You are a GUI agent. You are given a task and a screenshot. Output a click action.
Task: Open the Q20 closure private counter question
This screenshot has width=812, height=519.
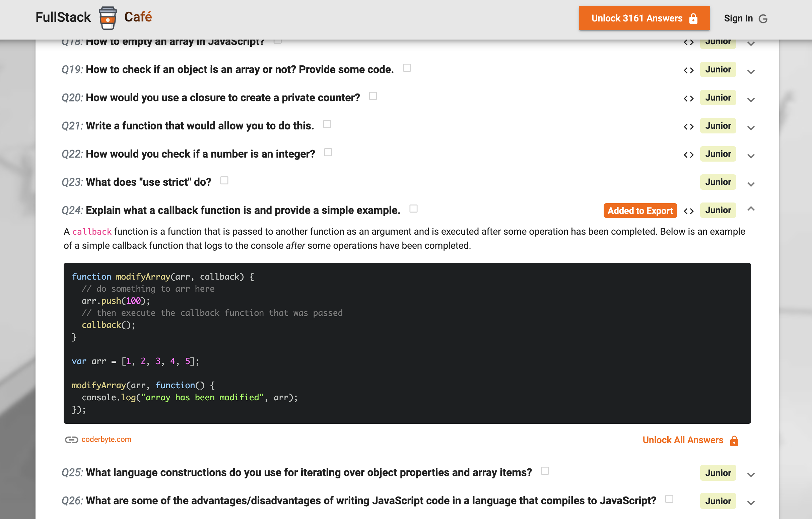pyautogui.click(x=222, y=98)
